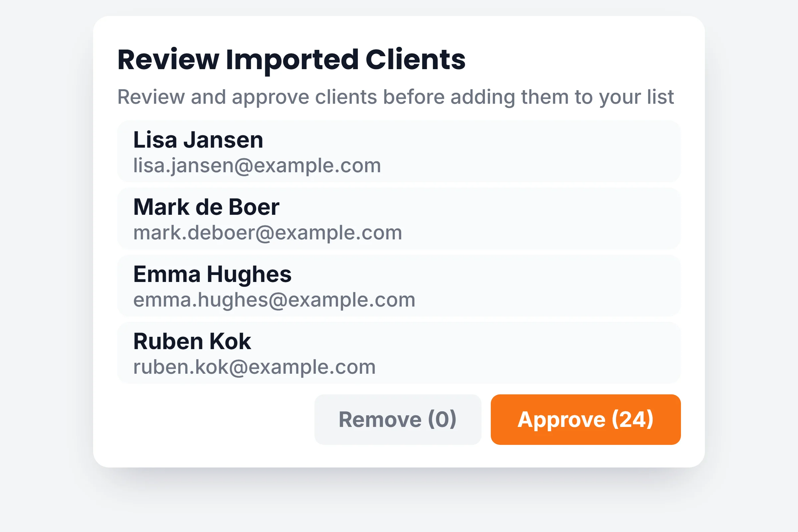Click the Ruben Kok name text
The image size is (798, 532).
click(192, 341)
